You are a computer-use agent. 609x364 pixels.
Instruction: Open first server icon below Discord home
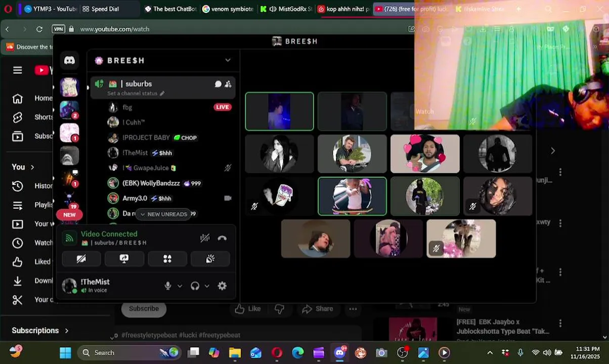[x=69, y=87]
